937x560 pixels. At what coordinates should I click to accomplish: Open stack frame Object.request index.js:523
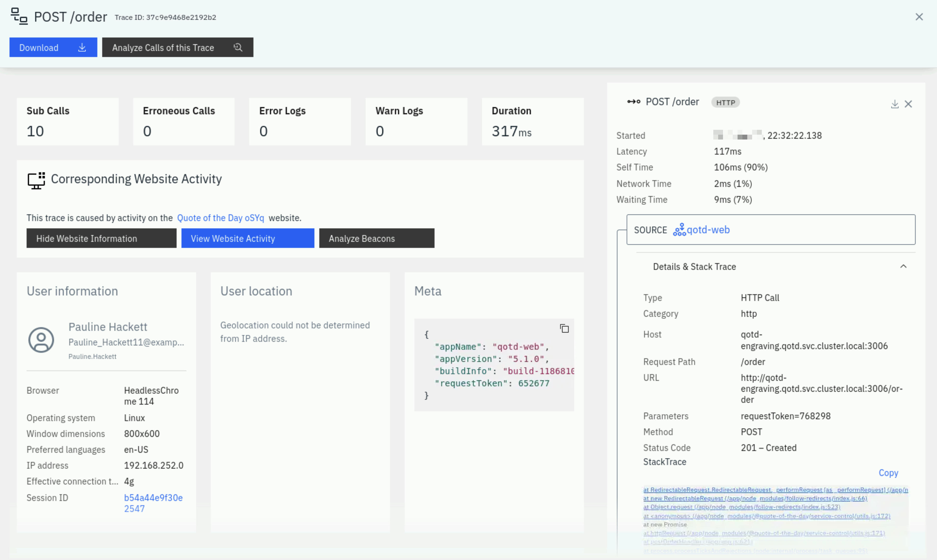coord(742,507)
